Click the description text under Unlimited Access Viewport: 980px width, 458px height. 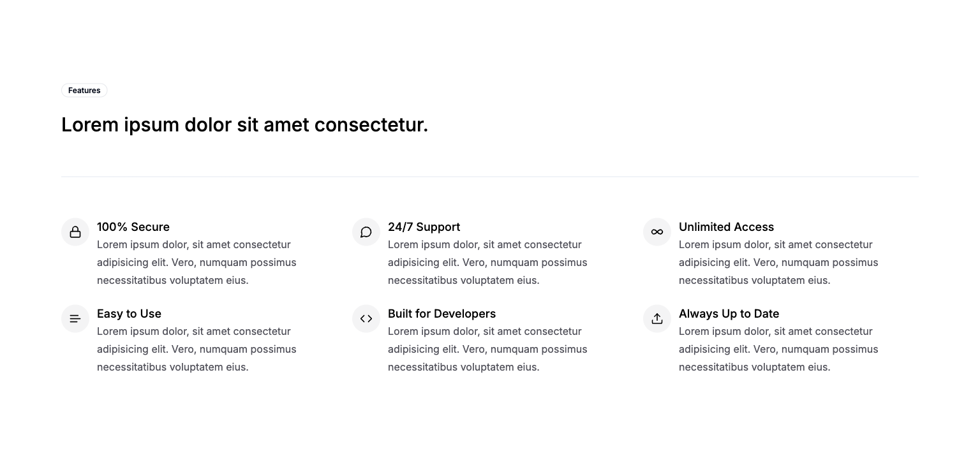point(778,262)
